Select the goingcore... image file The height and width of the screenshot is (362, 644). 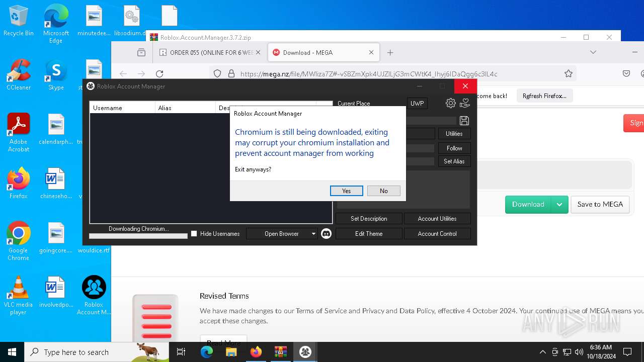point(56,238)
